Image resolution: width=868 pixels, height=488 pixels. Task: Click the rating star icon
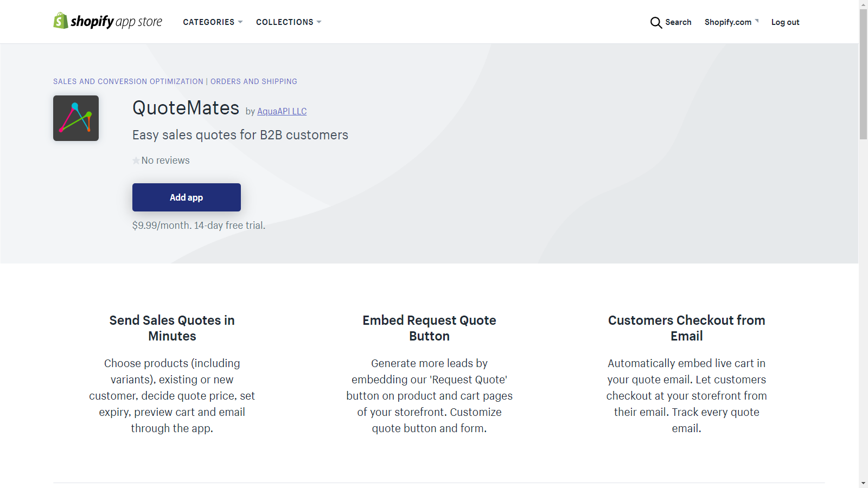(136, 160)
